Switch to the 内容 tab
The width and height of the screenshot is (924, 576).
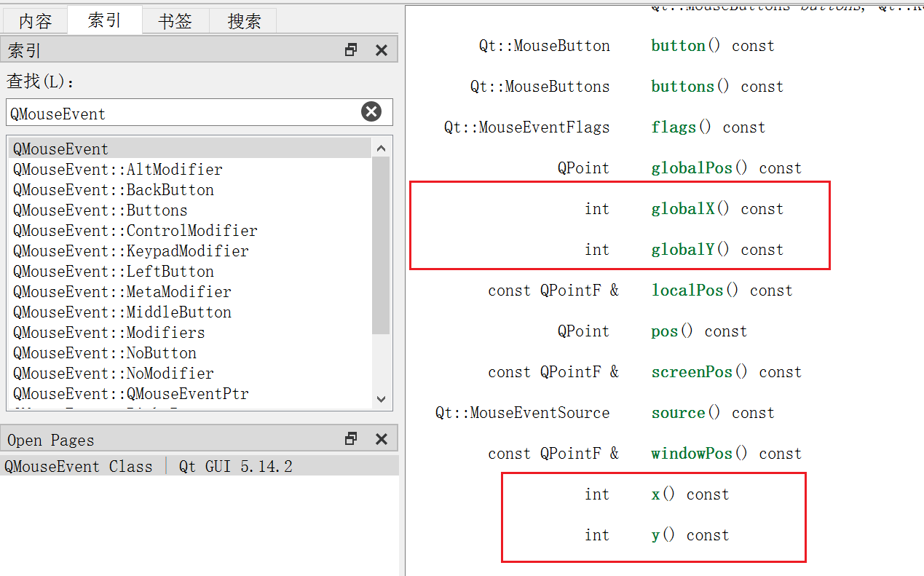point(35,21)
